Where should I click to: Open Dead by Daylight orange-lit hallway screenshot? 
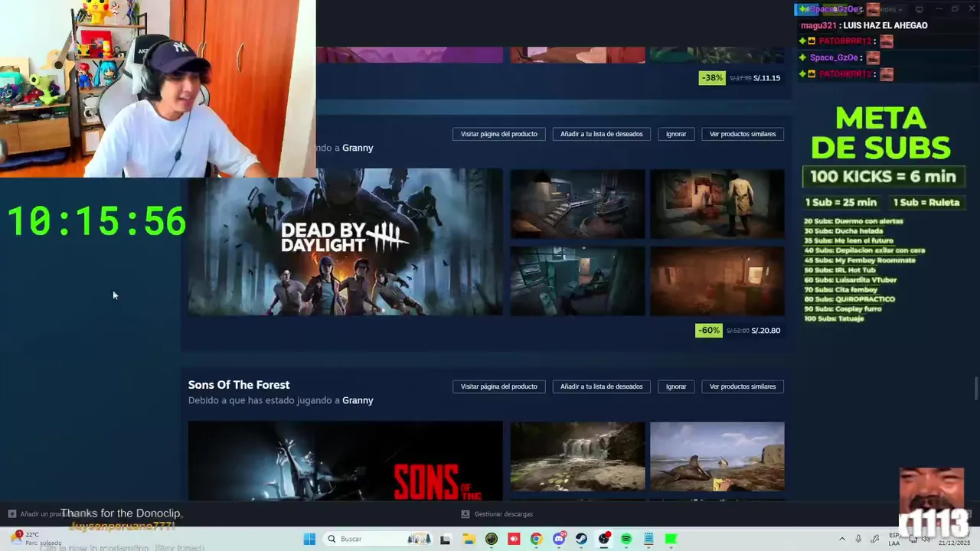[x=717, y=281]
